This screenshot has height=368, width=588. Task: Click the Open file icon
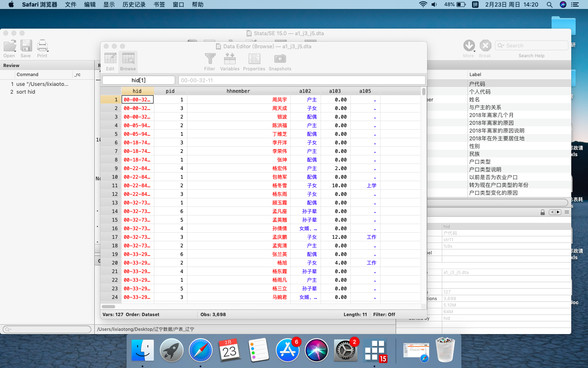point(9,49)
